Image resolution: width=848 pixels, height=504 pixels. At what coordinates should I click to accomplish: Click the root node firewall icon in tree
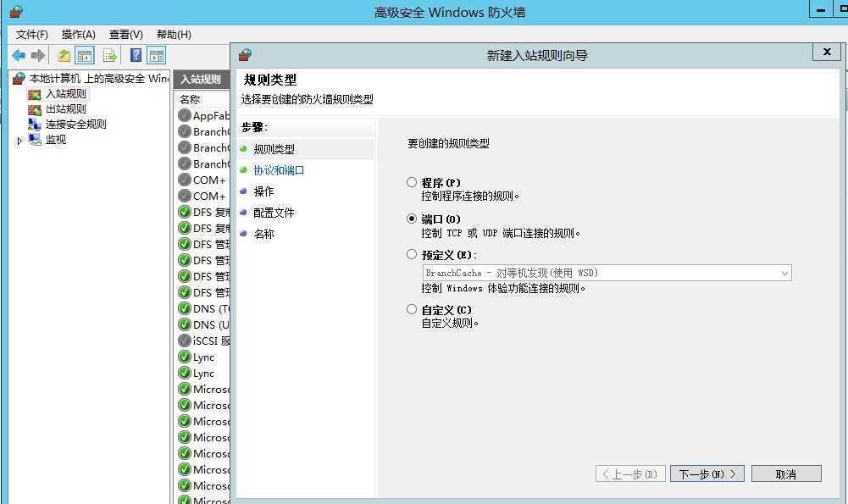pos(19,79)
